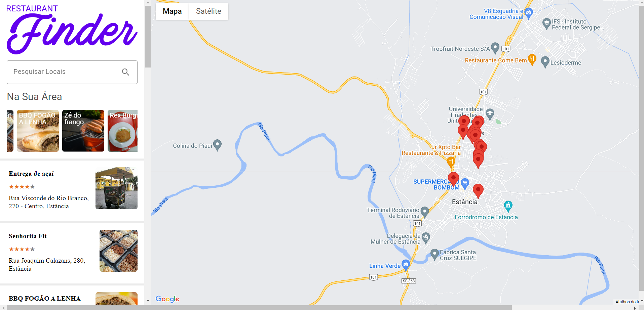Screen dimensions: 644x310
Task: Switch to the Satélite map view
Action: 209,11
